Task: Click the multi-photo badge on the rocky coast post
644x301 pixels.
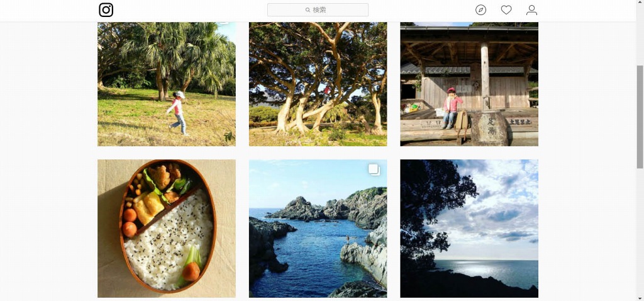Action: pos(374,169)
